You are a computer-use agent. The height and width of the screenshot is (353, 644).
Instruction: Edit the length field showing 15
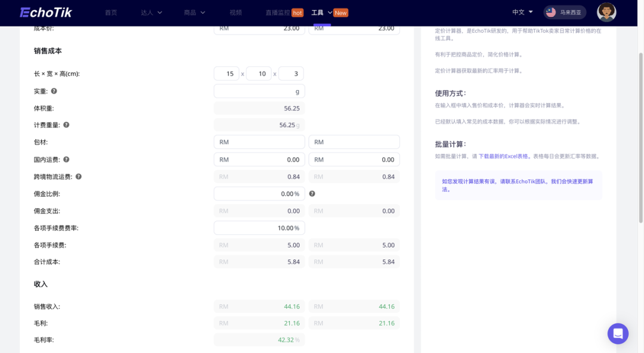click(x=227, y=73)
